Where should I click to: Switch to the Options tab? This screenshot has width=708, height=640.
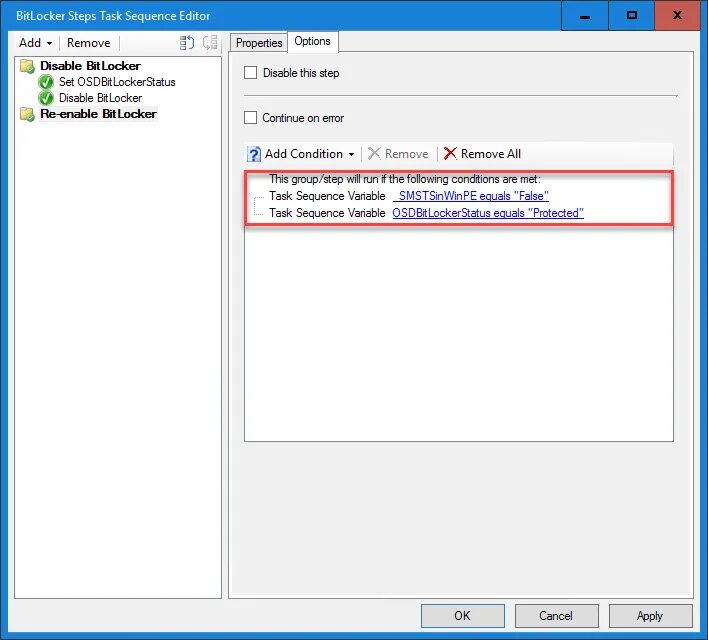[312, 41]
